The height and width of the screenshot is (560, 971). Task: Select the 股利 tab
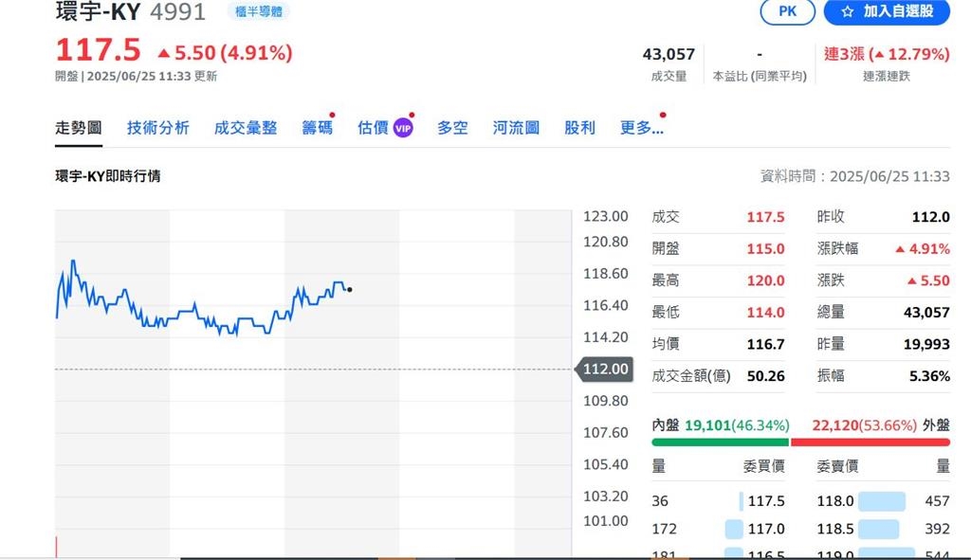pyautogui.click(x=579, y=127)
